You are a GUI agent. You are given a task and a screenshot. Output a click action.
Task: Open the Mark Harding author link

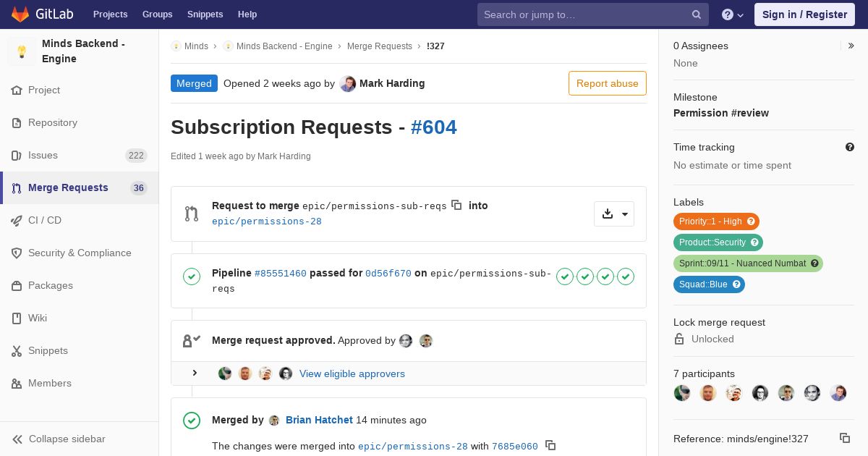pyautogui.click(x=392, y=83)
